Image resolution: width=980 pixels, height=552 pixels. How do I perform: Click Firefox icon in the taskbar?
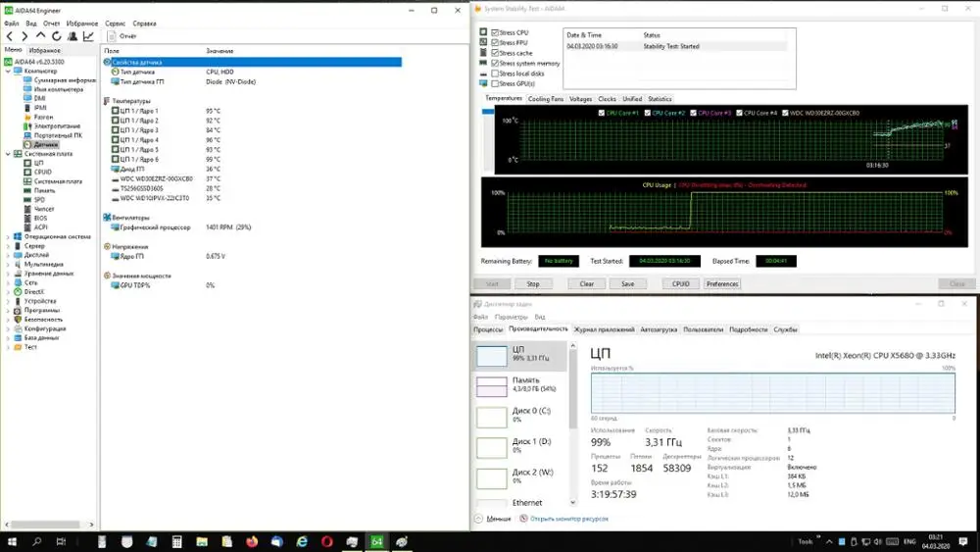tap(252, 541)
